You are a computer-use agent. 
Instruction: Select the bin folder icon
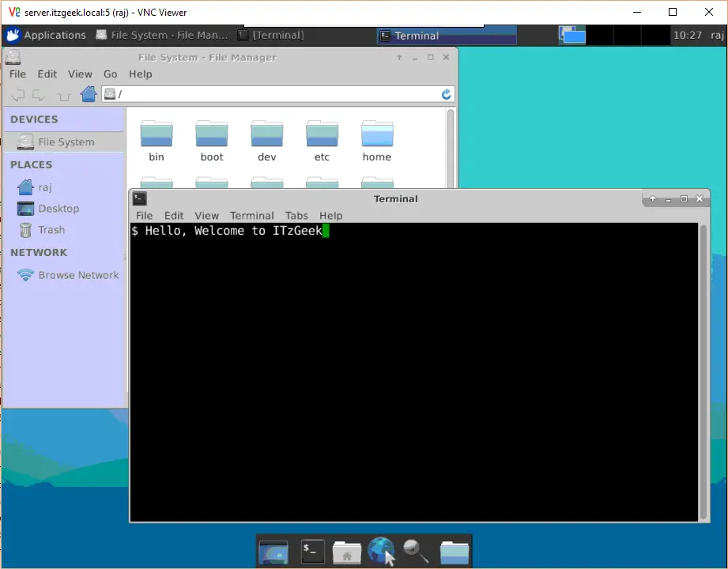coord(157,134)
